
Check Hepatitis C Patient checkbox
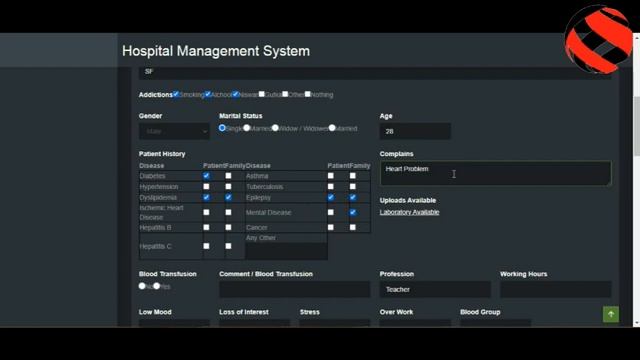point(207,246)
